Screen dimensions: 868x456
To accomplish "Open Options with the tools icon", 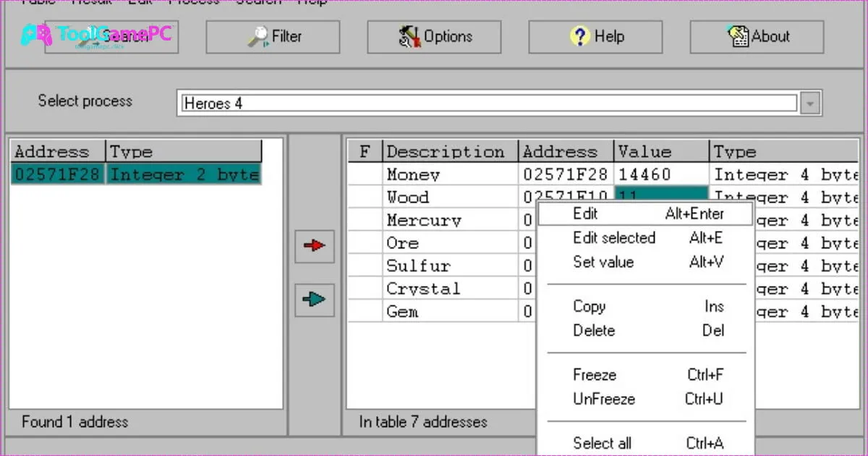I will (434, 37).
